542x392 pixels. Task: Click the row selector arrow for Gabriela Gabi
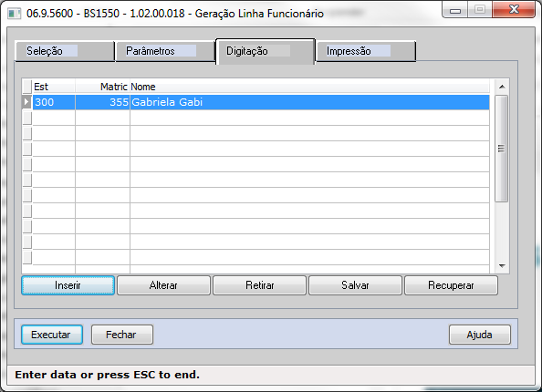point(26,102)
